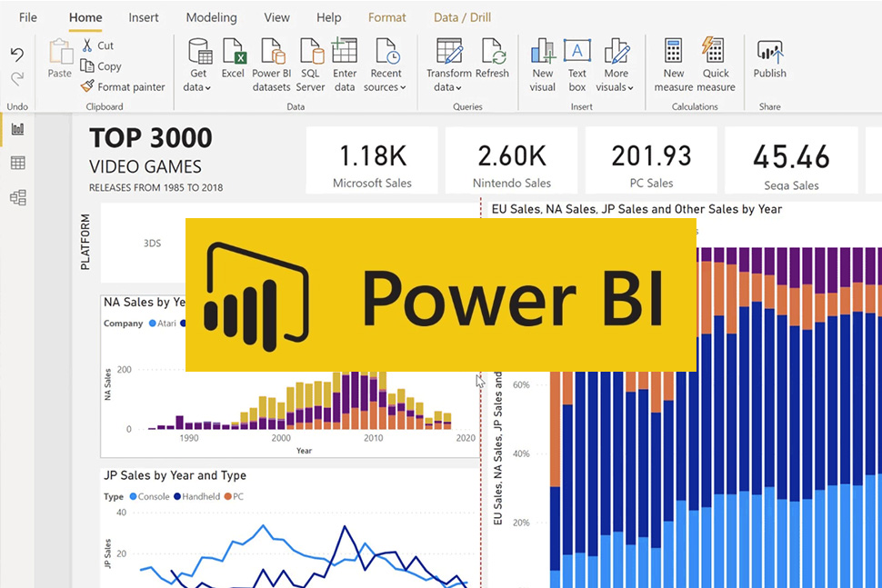
Task: Open Model view in left sidebar
Action: coord(17,197)
